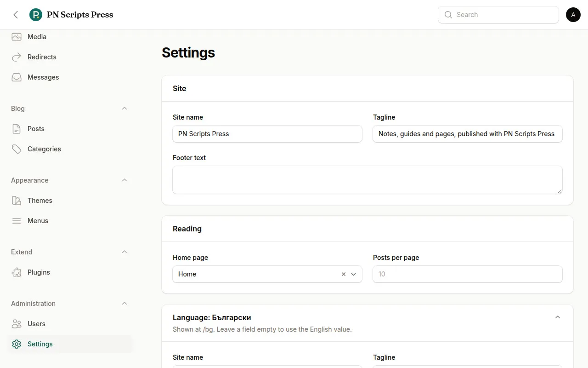The image size is (588, 368).
Task: Click the Themes palette icon
Action: pos(17,201)
